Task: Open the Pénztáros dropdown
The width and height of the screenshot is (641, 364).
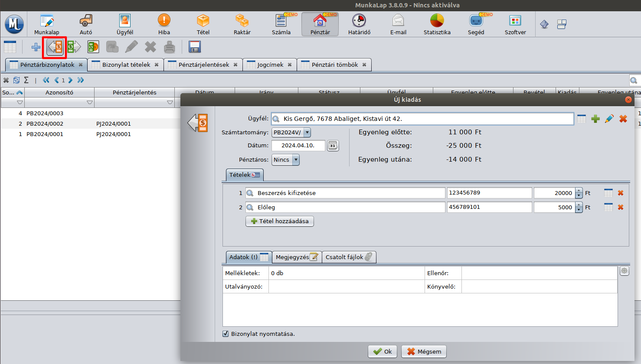Action: (x=296, y=160)
